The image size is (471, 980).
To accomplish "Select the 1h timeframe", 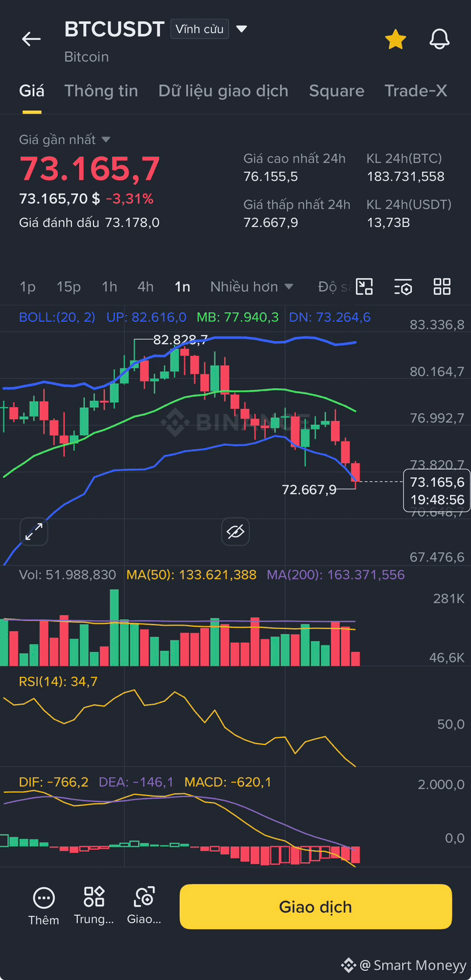I will point(109,287).
